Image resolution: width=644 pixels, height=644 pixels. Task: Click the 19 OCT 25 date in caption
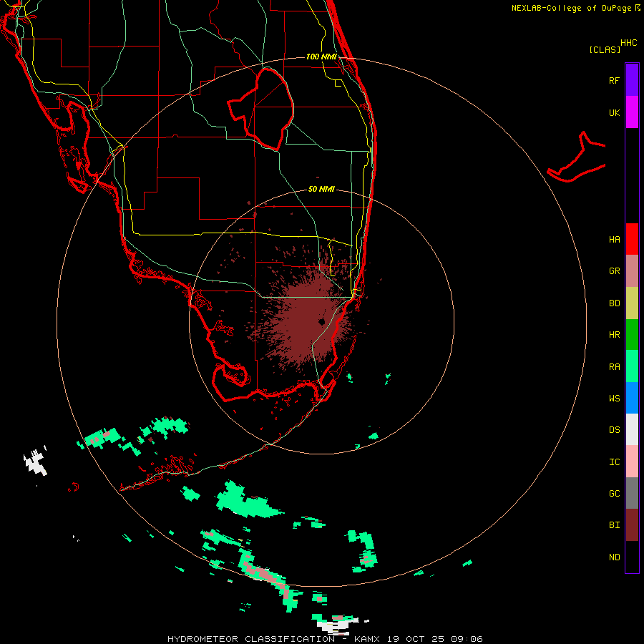[x=416, y=639]
